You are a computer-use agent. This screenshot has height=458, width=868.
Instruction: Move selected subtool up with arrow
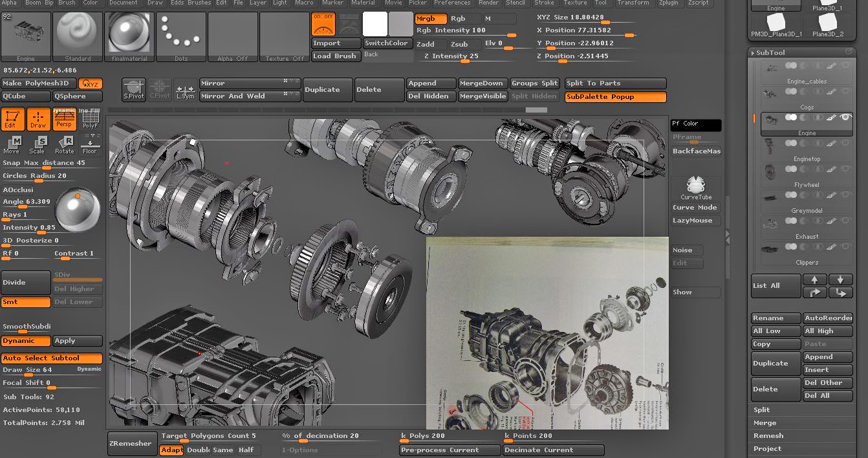click(814, 279)
